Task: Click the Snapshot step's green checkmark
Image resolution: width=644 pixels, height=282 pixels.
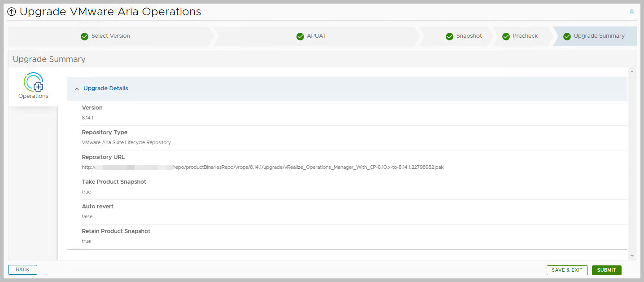Action: click(449, 36)
